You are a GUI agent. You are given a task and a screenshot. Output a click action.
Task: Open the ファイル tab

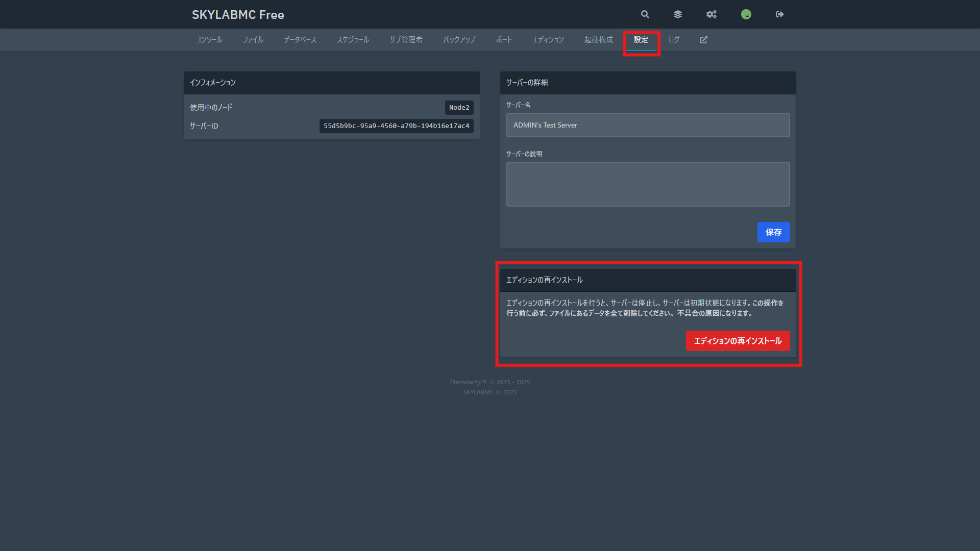pos(253,40)
